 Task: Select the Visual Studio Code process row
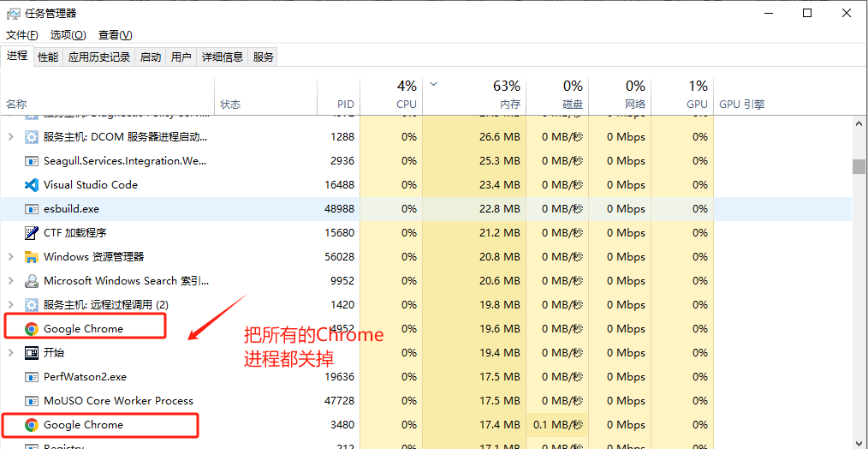point(425,184)
